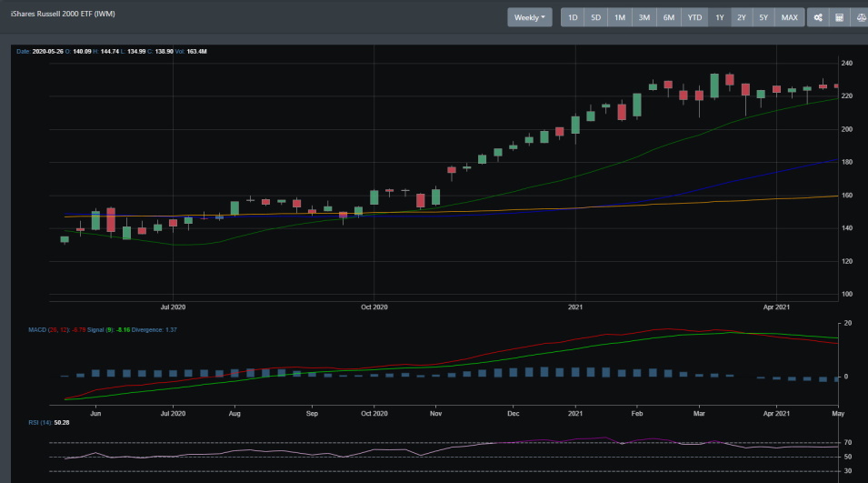Viewport: 868px width, 483px height.
Task: Click the iShares Russell 2000 ETF (IWM) title
Action: pos(63,14)
